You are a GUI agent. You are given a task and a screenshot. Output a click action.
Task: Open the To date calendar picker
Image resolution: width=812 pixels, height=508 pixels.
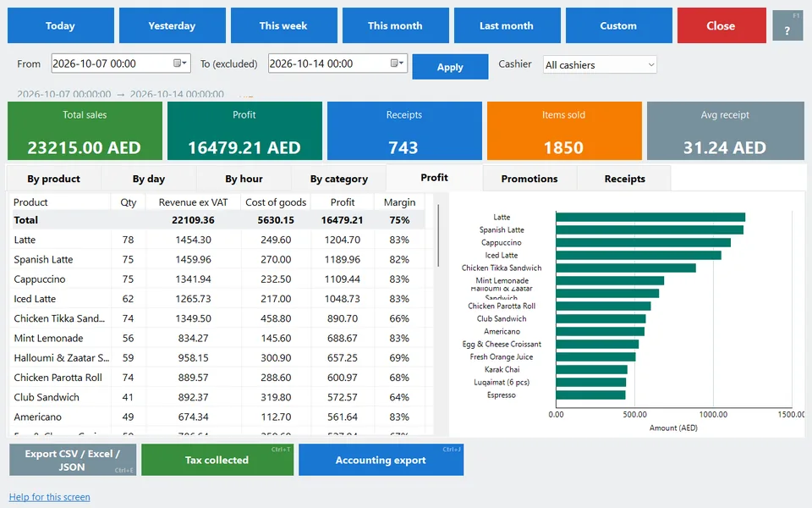click(397, 63)
